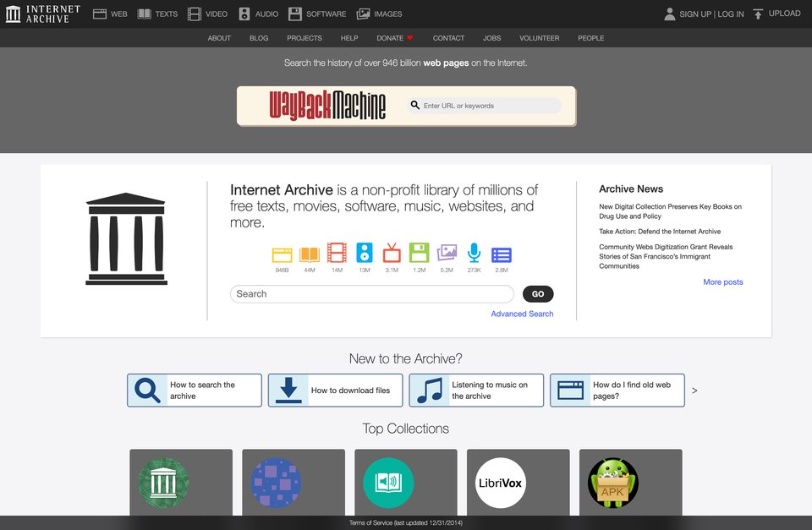The height and width of the screenshot is (530, 812).
Task: Open the Video film icon
Action: 195,14
